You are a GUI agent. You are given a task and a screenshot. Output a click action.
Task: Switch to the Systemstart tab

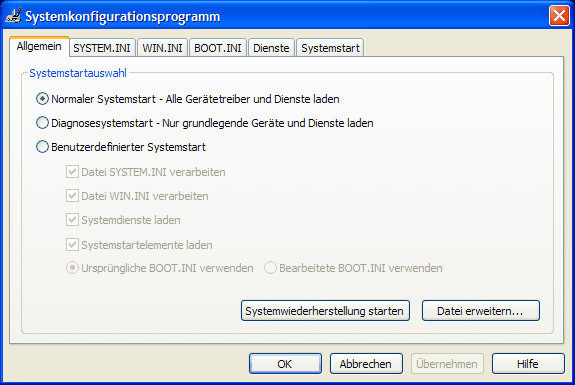click(330, 48)
